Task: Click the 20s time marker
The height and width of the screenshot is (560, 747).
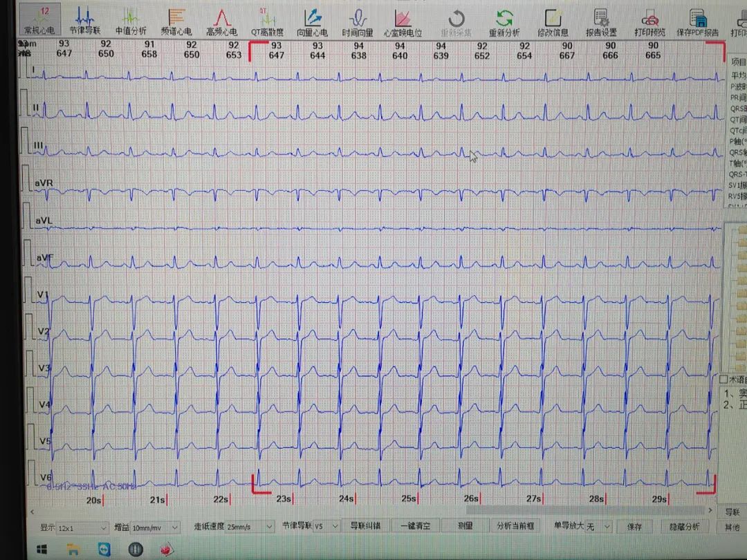Action: coord(94,500)
